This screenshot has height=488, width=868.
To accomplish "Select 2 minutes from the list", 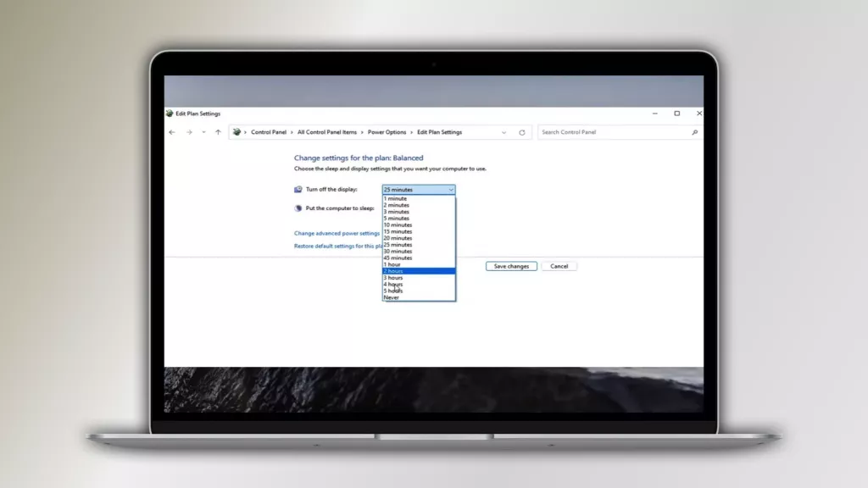I will tap(419, 205).
